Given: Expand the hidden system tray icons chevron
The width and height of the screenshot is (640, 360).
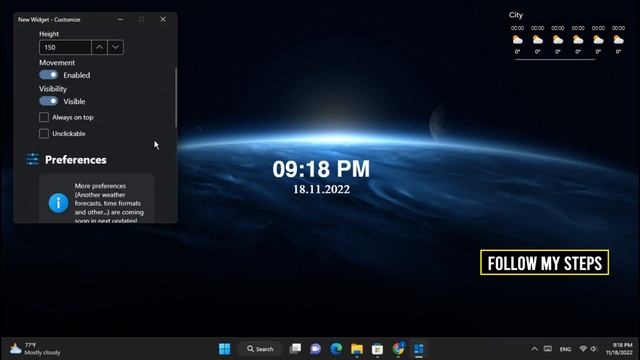Looking at the screenshot, I should 534,349.
